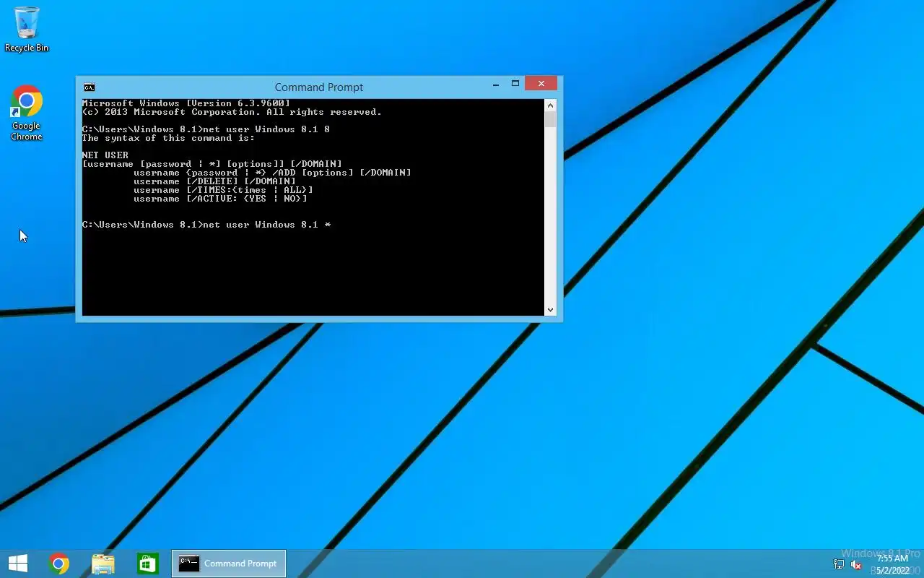Click the 'Microsoft Windows [Version 6.3.9600]' line
Viewport: 924px width, 578px height.
(186, 103)
